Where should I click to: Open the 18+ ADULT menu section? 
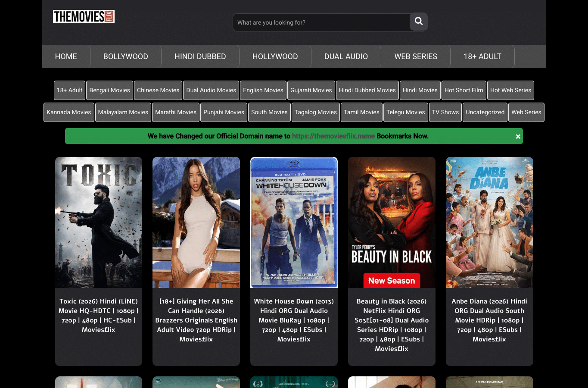click(x=482, y=56)
